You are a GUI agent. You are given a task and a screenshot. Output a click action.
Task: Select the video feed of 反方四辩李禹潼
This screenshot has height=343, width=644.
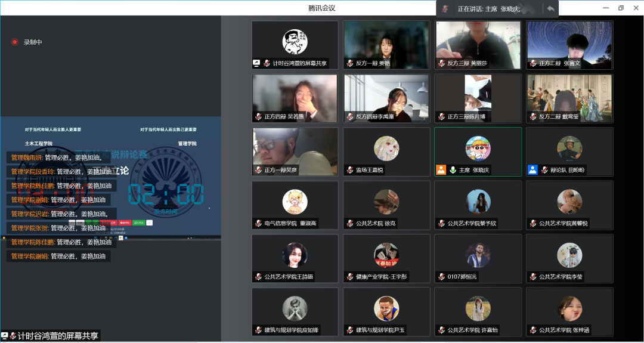386,98
